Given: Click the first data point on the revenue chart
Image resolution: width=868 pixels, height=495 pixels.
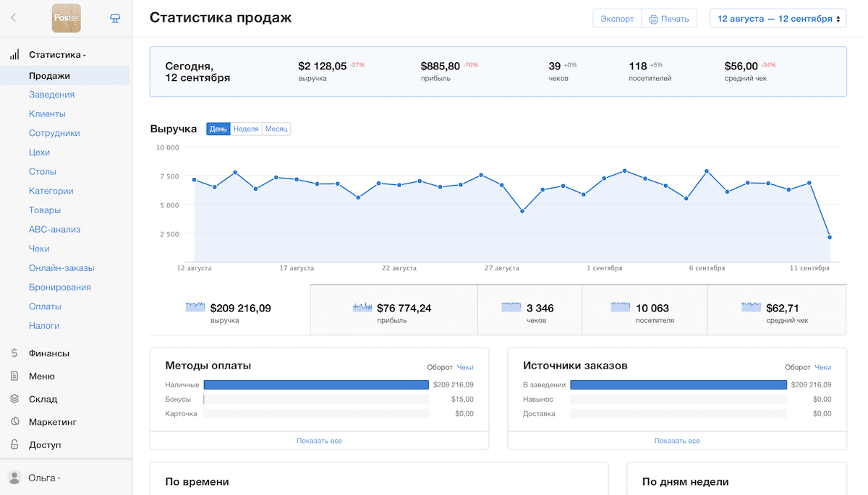Looking at the screenshot, I should pyautogui.click(x=194, y=180).
